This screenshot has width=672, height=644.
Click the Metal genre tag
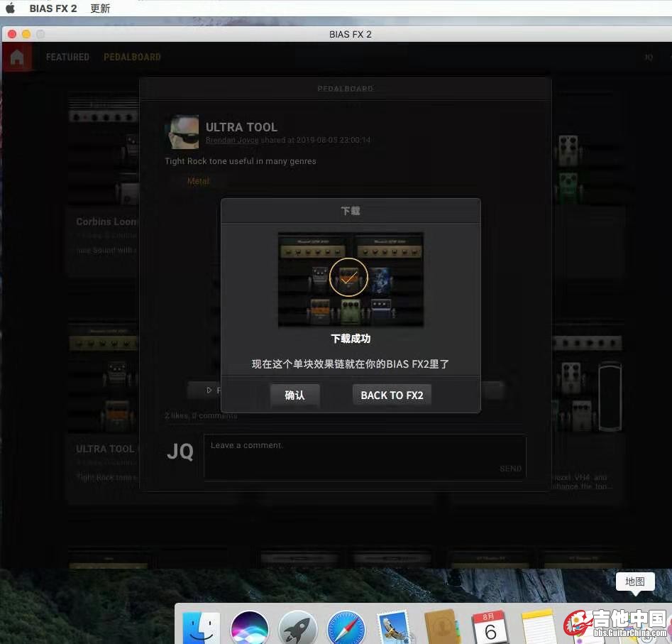[198, 181]
